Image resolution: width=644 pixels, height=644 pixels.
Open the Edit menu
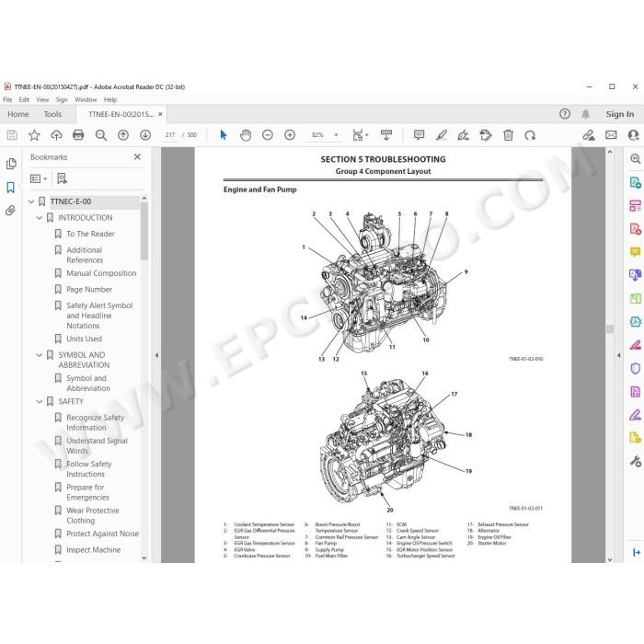[x=24, y=99]
